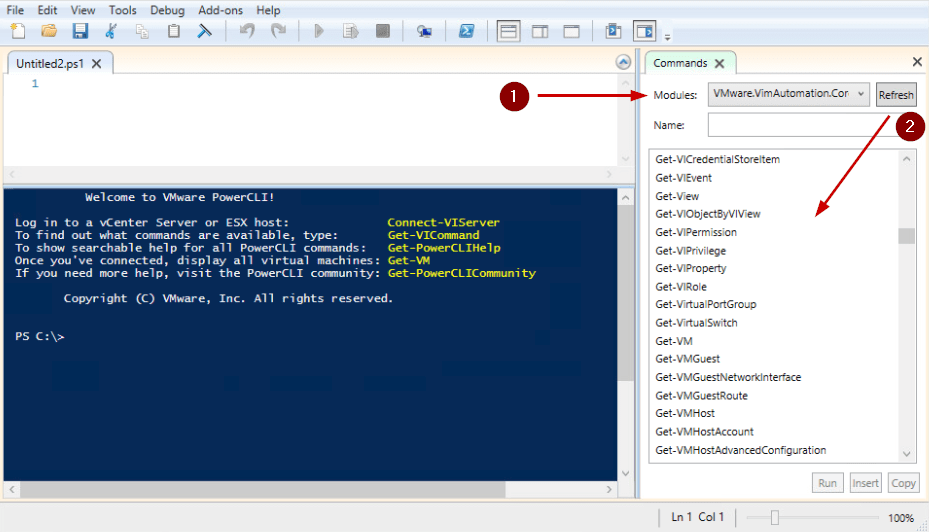Run selection toolbar icon
This screenshot has width=929, height=532.
[351, 31]
